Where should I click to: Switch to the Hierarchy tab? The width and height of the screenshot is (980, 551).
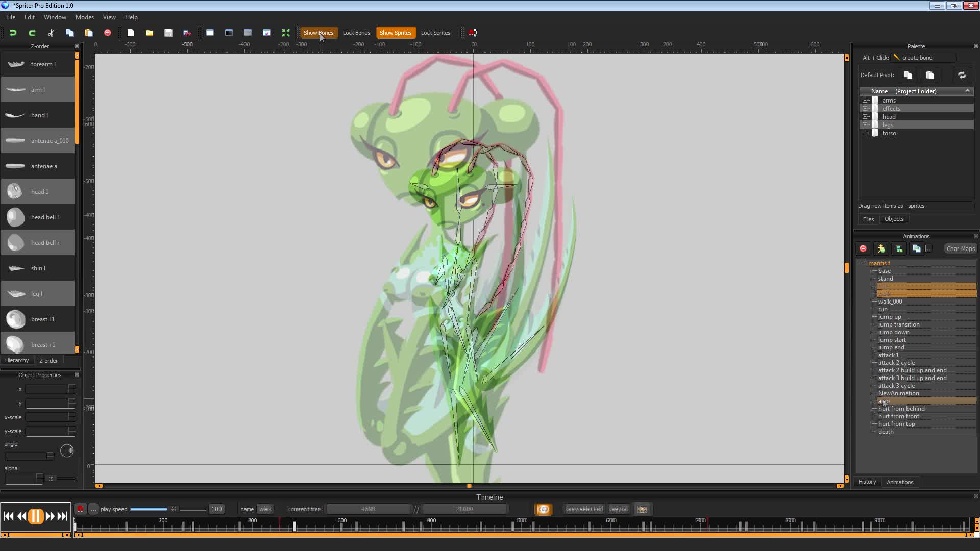(17, 360)
